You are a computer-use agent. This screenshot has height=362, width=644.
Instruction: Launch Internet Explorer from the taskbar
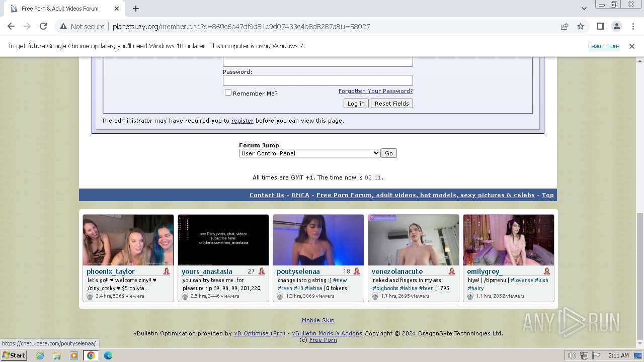click(x=40, y=355)
